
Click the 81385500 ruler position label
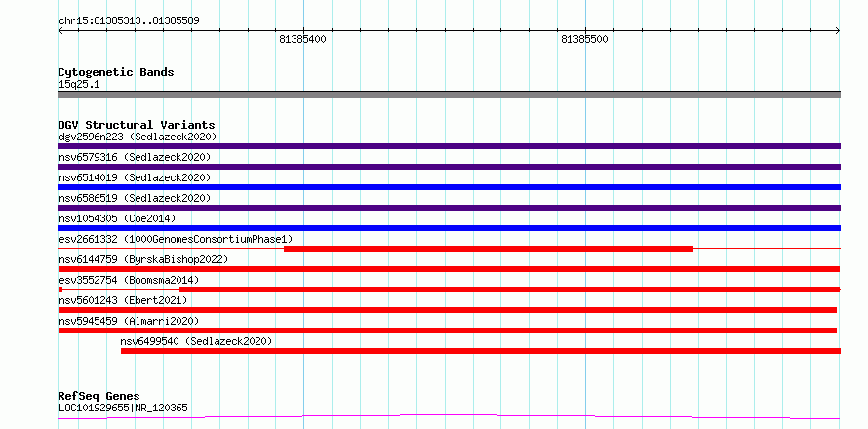coord(584,39)
